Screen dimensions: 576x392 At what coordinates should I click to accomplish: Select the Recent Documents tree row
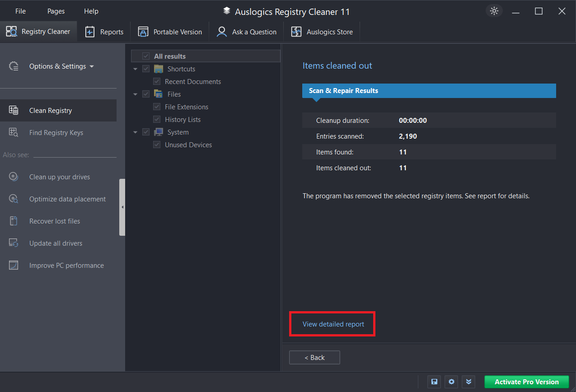[193, 82]
